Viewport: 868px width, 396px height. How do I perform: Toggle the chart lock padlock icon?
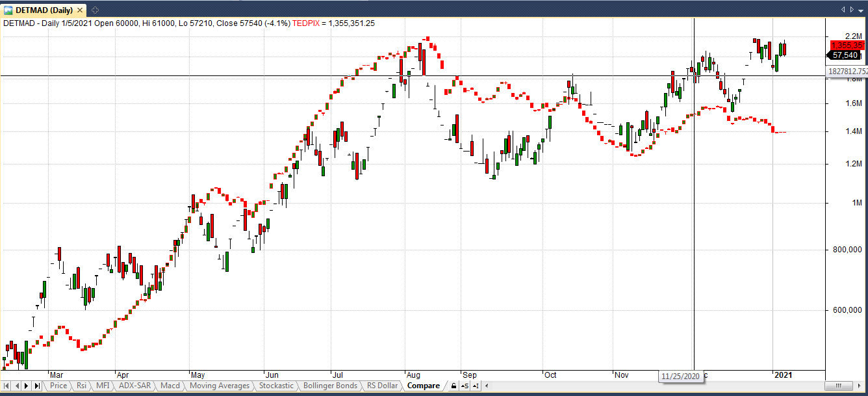[x=454, y=386]
